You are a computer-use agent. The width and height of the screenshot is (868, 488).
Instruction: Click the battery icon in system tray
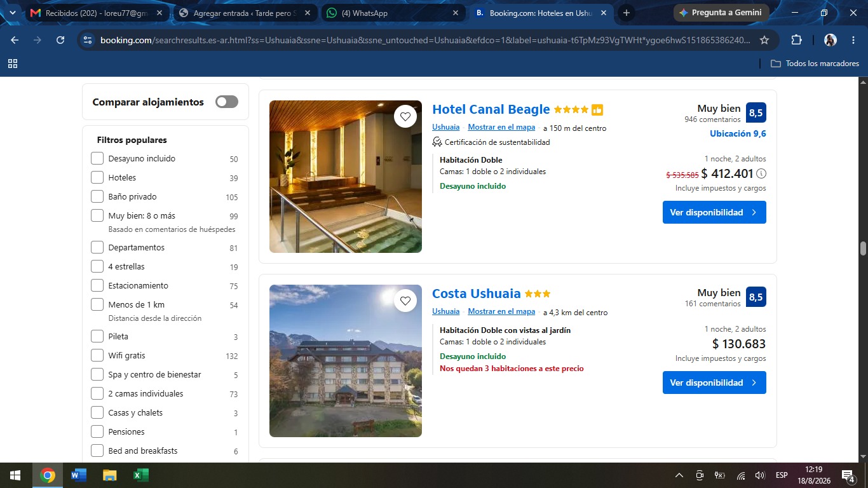click(720, 475)
